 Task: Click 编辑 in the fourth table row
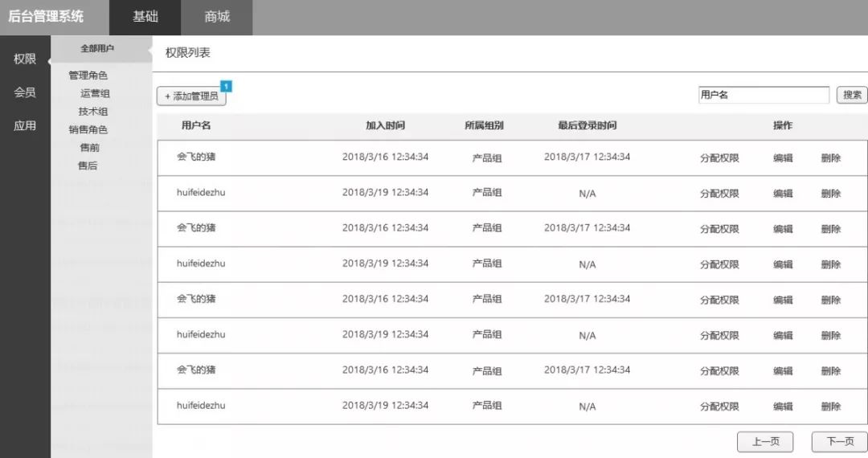coord(783,264)
